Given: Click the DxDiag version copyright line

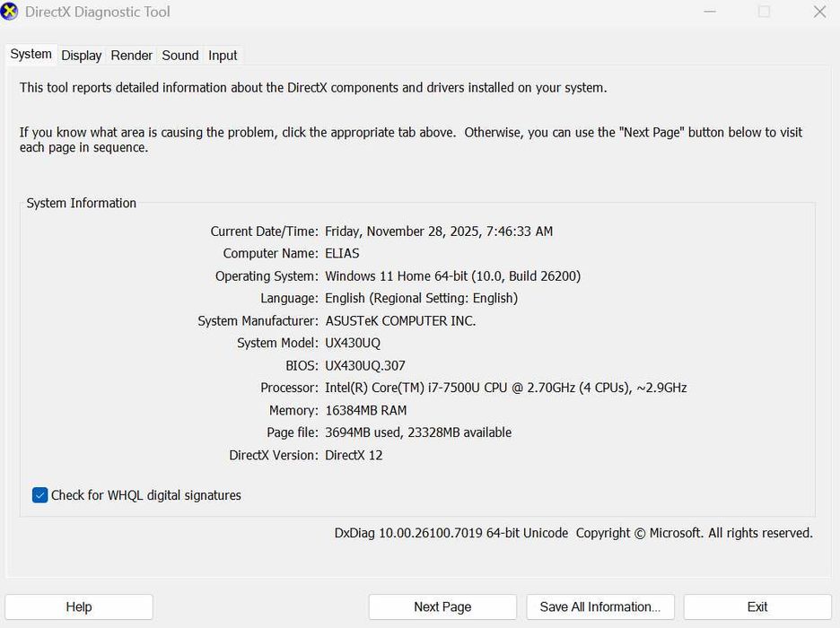Looking at the screenshot, I should coord(573,533).
